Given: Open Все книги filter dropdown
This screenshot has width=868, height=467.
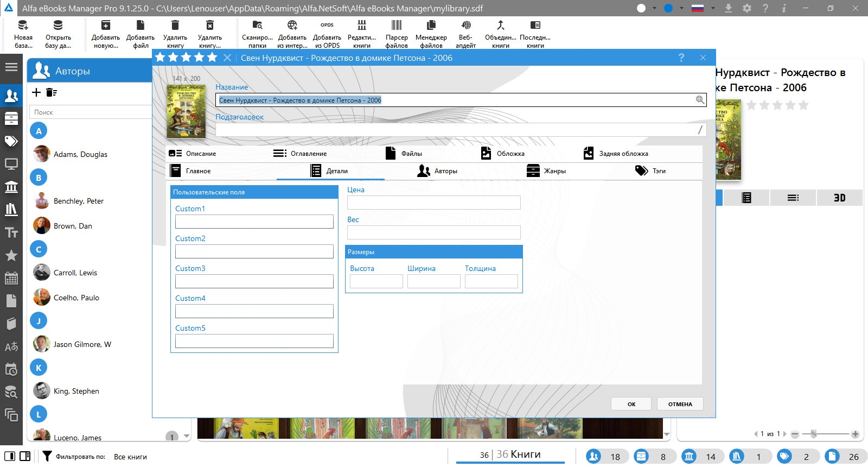Looking at the screenshot, I should coord(130,457).
